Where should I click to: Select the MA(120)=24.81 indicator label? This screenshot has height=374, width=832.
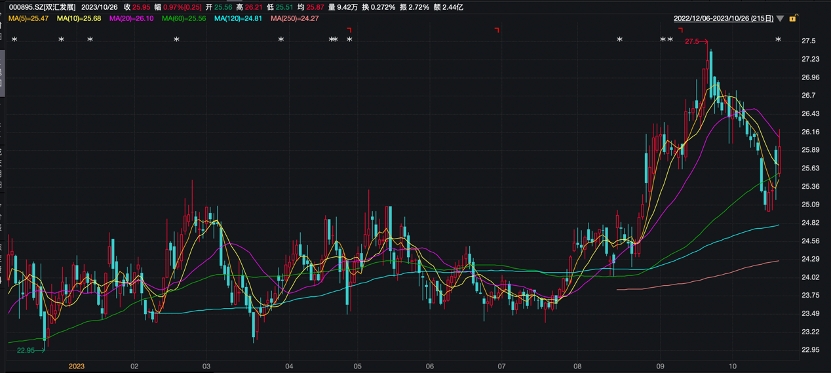point(237,19)
